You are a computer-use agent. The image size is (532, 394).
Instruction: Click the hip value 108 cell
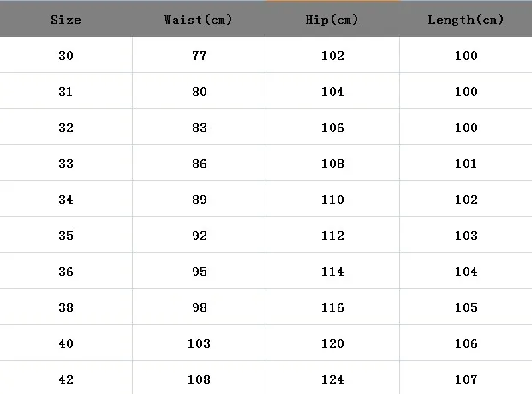coord(332,163)
